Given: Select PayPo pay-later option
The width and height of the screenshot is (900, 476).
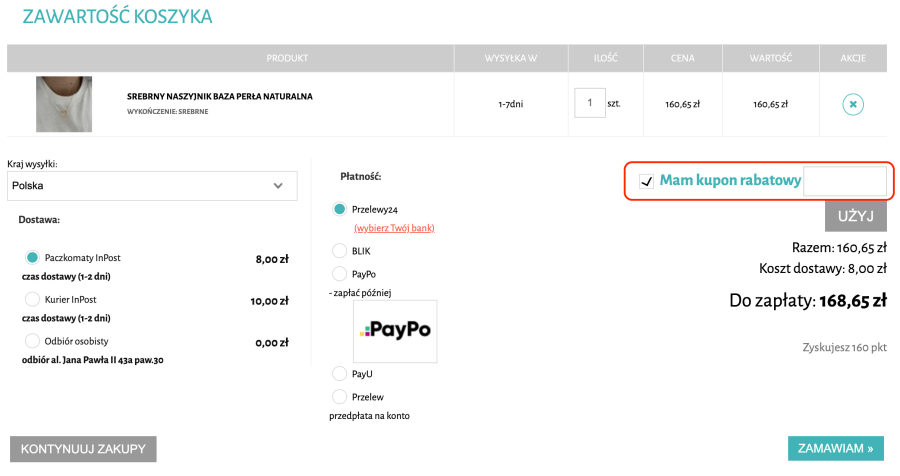Looking at the screenshot, I should pos(340,273).
